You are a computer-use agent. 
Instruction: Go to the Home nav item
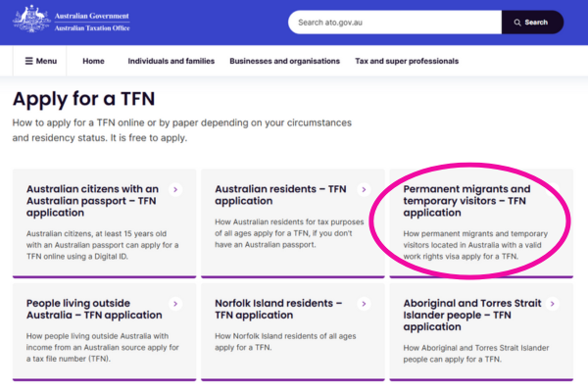93,61
